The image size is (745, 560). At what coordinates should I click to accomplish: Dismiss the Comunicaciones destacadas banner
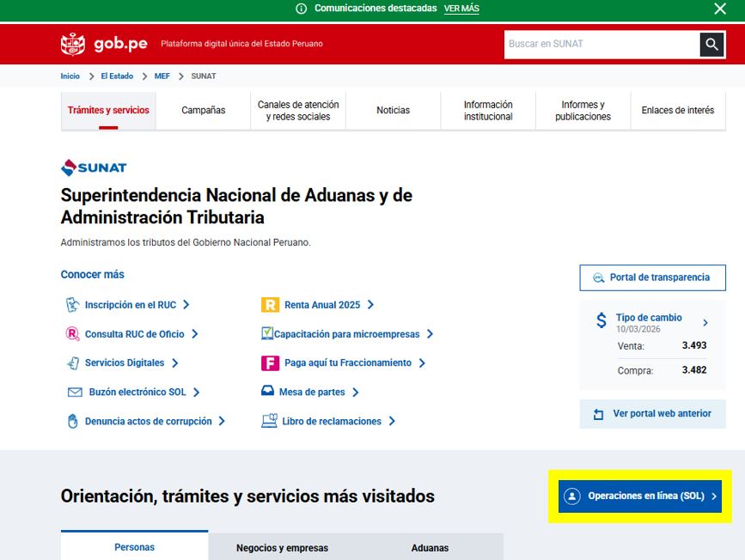[x=719, y=9]
